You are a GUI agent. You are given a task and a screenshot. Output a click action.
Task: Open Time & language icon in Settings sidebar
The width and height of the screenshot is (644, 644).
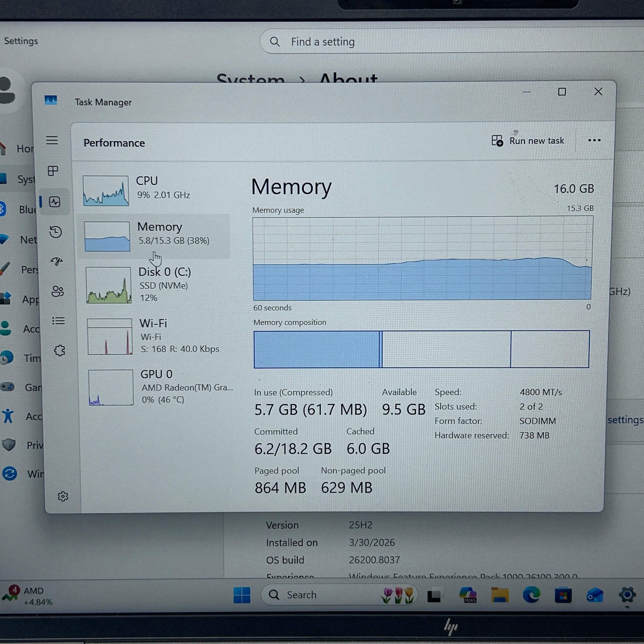click(6, 358)
